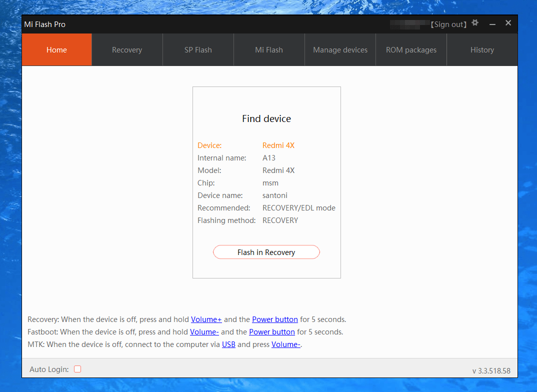Switch to the Recovery tab
This screenshot has height=392, width=537.
[126, 49]
